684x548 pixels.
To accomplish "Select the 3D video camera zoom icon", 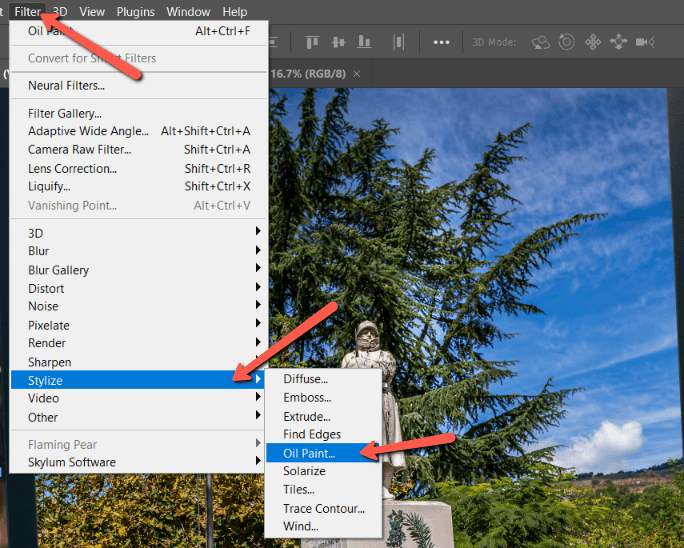I will pyautogui.click(x=644, y=42).
